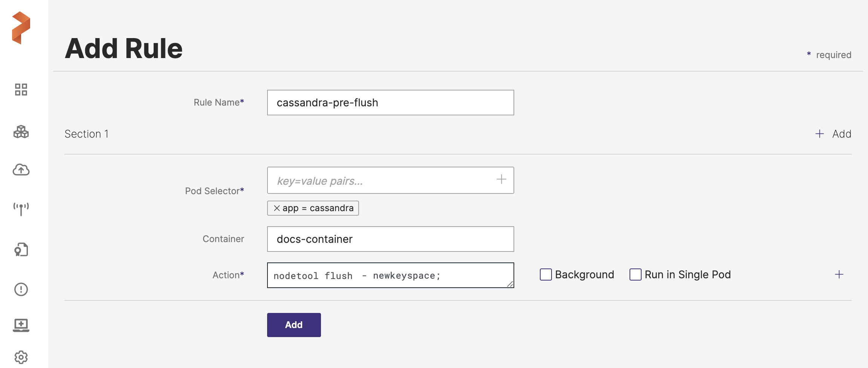
Task: Open the cloud upload backup icon
Action: (21, 170)
